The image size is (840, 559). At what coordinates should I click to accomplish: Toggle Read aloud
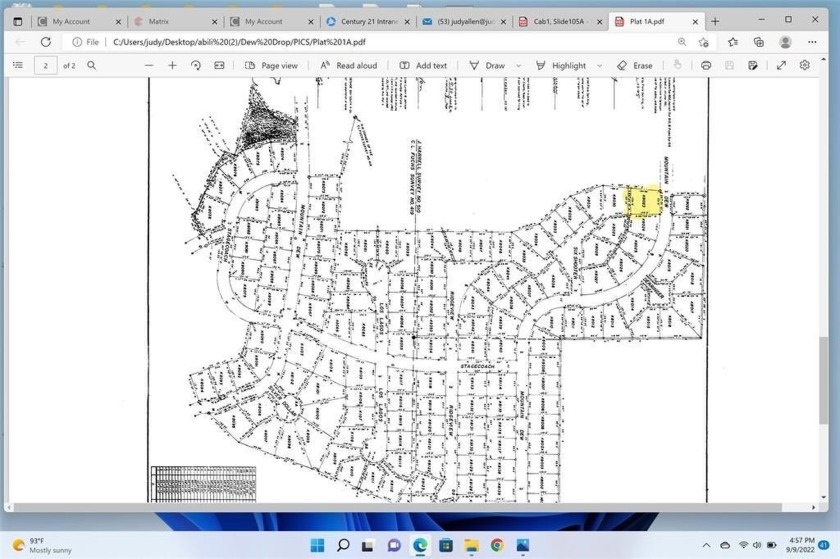click(x=349, y=65)
